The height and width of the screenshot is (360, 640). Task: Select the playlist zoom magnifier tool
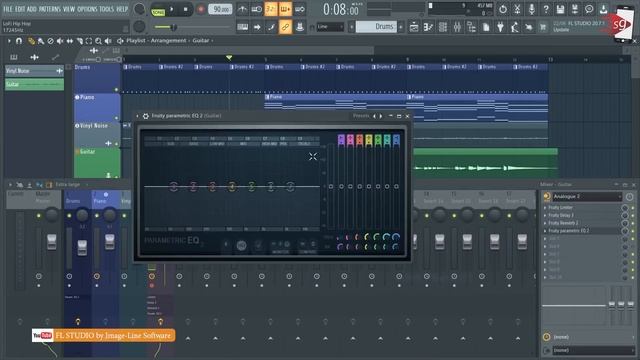(x=98, y=41)
